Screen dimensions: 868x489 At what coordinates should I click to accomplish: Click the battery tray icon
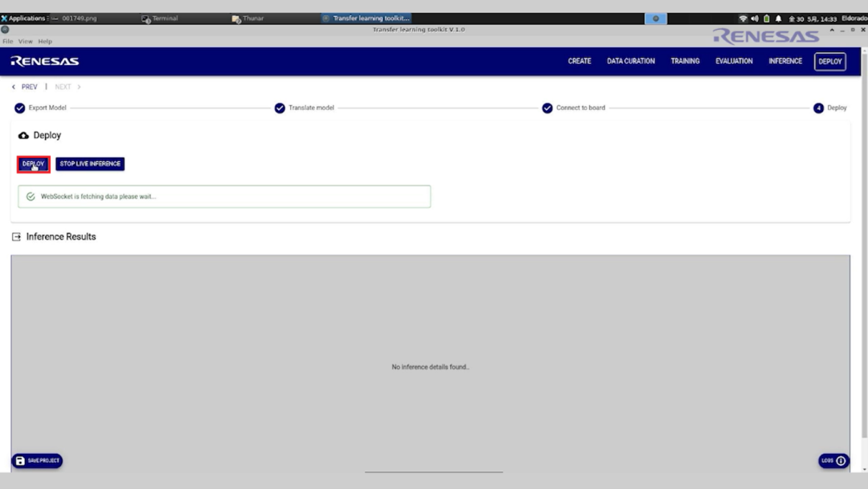767,18
